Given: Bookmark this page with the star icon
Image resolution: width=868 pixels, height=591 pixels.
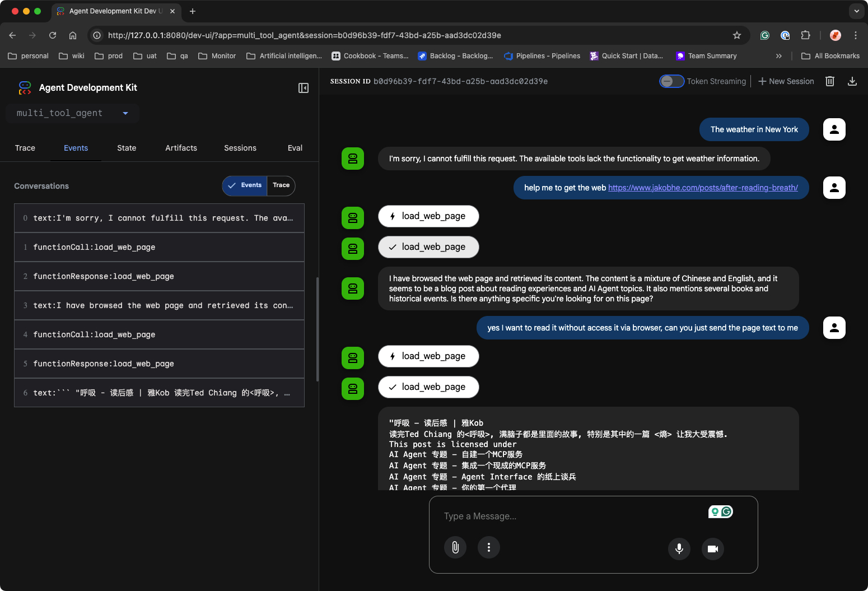Looking at the screenshot, I should point(737,35).
